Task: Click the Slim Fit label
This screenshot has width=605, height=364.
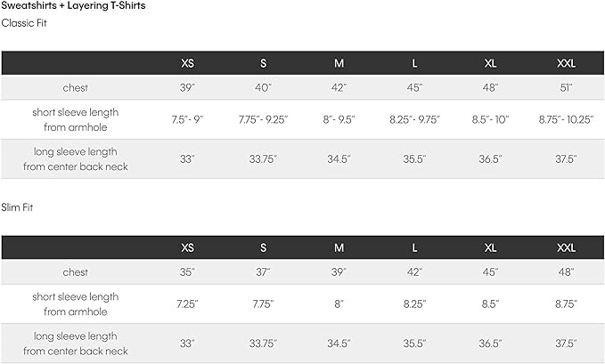Action: pyautogui.click(x=19, y=207)
